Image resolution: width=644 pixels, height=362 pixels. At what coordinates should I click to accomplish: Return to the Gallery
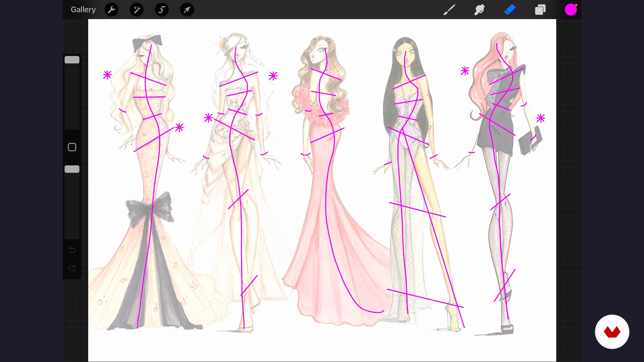[x=83, y=10]
